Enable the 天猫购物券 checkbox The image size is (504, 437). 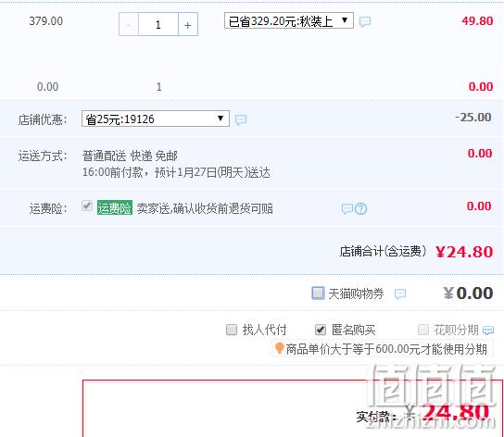[x=318, y=293]
